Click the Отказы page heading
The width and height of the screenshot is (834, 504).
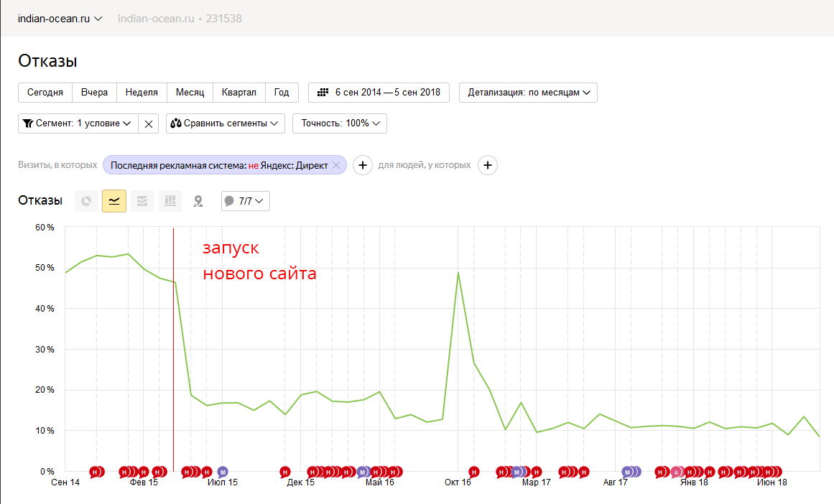pyautogui.click(x=48, y=61)
